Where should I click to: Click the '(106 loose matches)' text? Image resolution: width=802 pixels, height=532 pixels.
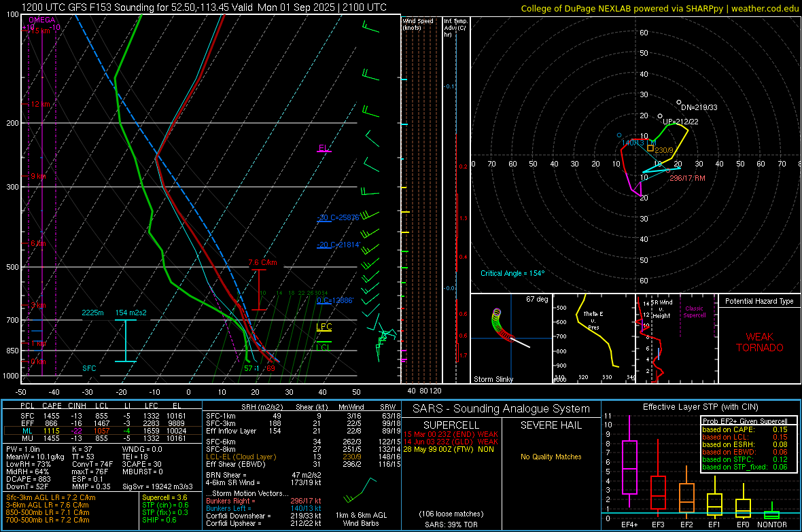pyautogui.click(x=451, y=514)
